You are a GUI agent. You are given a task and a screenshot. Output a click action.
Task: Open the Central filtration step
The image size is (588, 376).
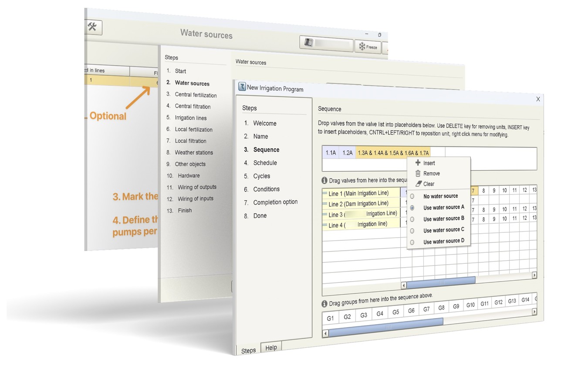pyautogui.click(x=193, y=106)
